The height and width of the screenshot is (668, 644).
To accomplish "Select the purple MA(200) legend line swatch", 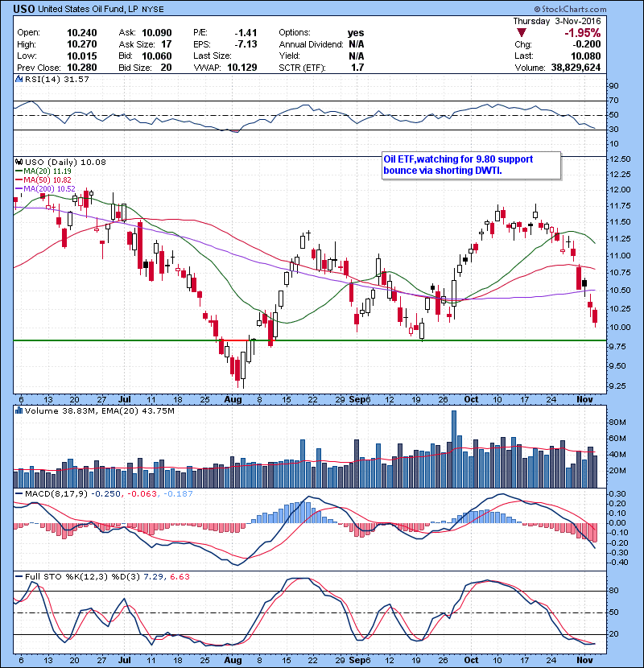I will [x=19, y=188].
